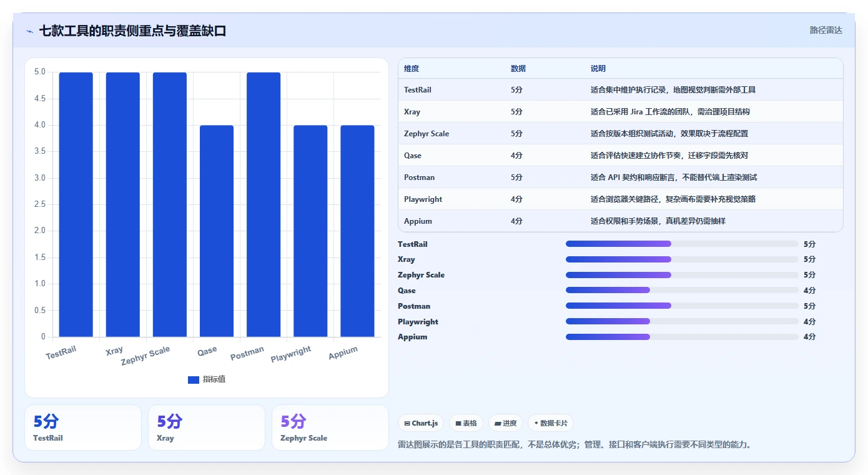Click the Appium bar in the chart
The image size is (868, 475).
(x=357, y=231)
